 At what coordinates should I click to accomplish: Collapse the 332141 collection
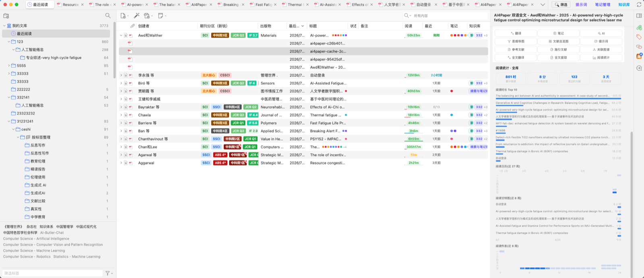point(9,97)
